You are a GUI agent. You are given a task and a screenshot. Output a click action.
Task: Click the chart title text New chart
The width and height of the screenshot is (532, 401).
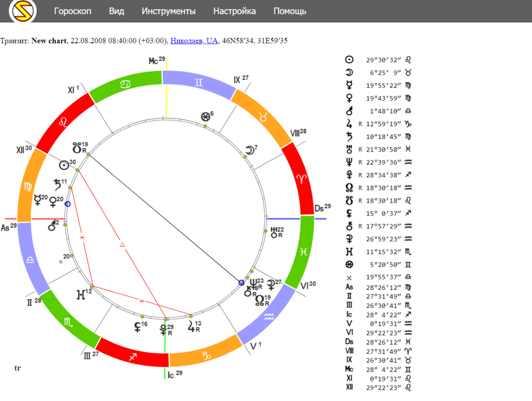(x=49, y=41)
